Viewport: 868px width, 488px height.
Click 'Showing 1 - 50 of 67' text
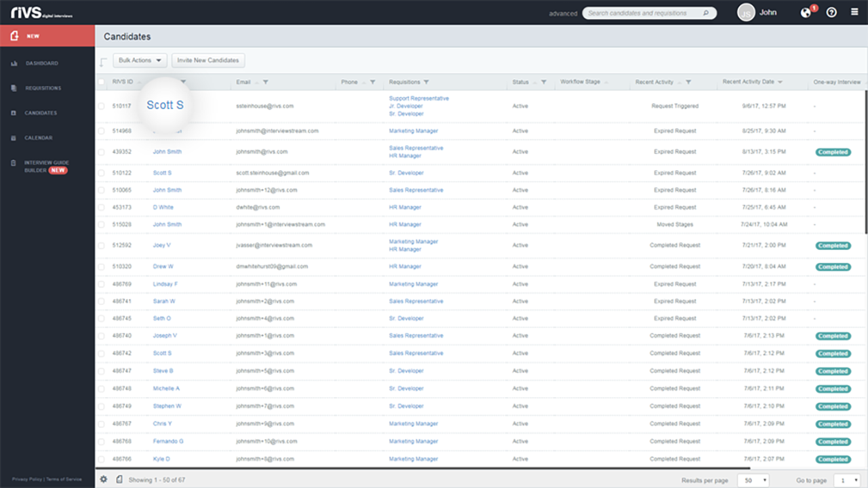(x=157, y=480)
